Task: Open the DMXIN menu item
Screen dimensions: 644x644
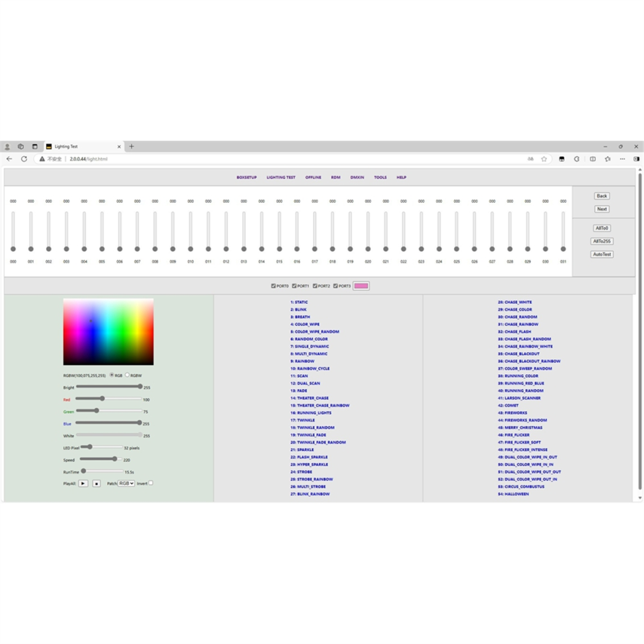Action: coord(357,178)
